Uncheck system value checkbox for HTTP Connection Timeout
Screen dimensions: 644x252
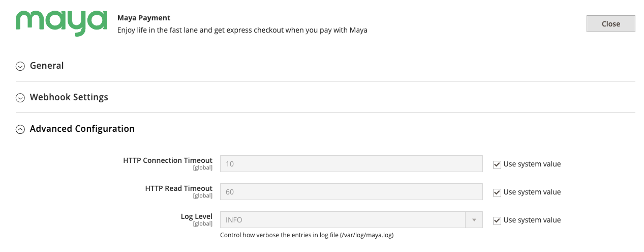497,164
